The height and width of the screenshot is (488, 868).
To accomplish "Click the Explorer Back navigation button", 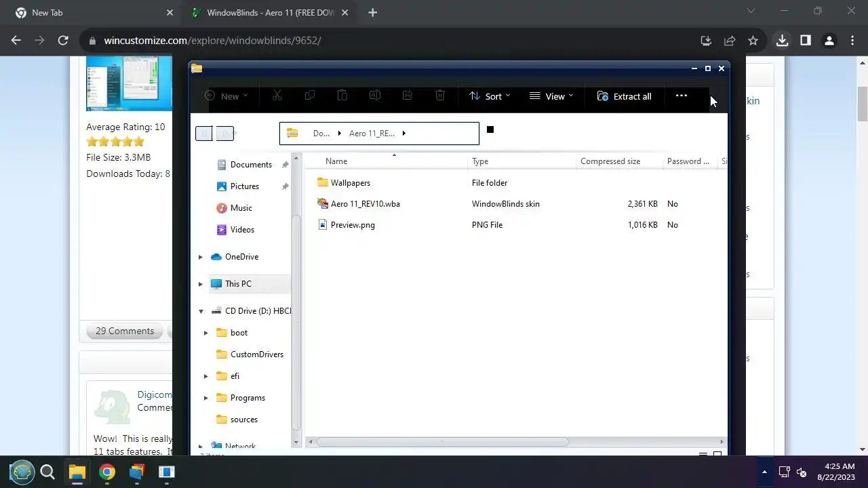I will tap(203, 134).
